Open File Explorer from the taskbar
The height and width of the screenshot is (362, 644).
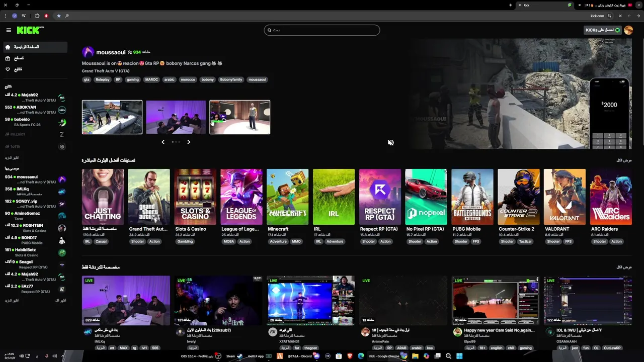coord(415,356)
